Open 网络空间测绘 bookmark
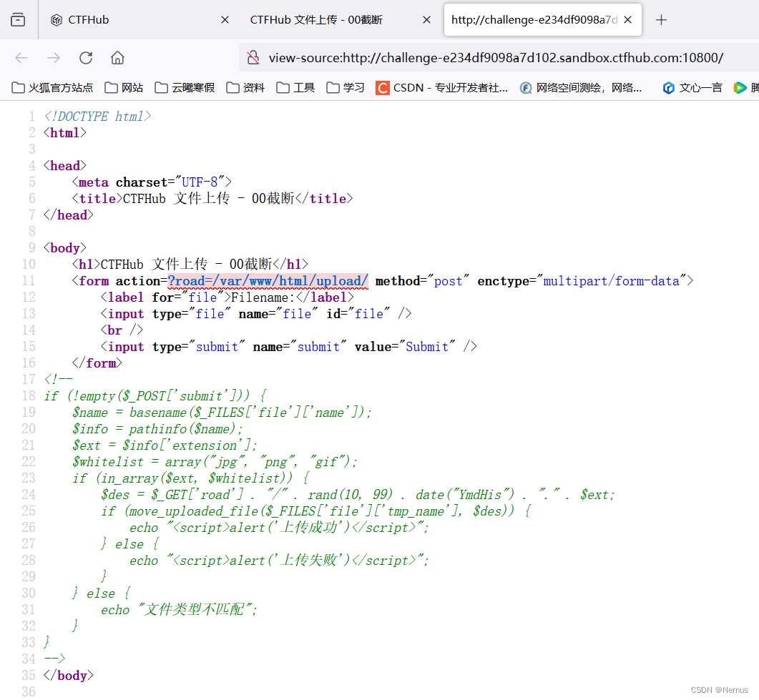759x700 pixels. click(x=581, y=87)
